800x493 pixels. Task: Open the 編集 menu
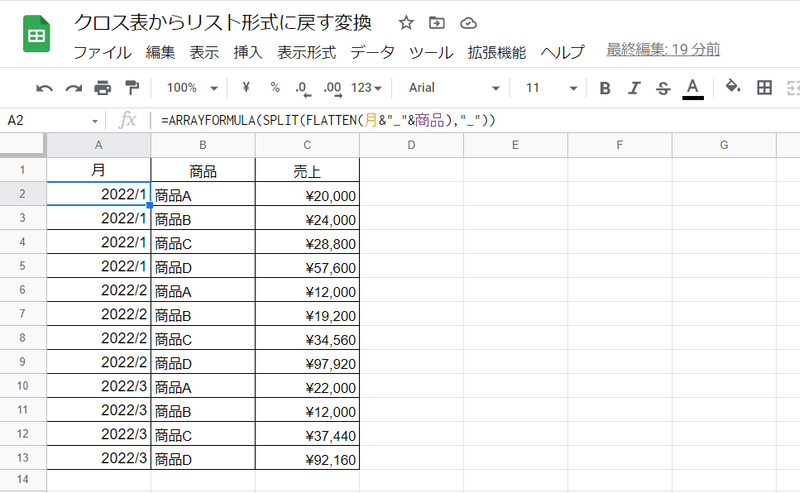tap(160, 52)
